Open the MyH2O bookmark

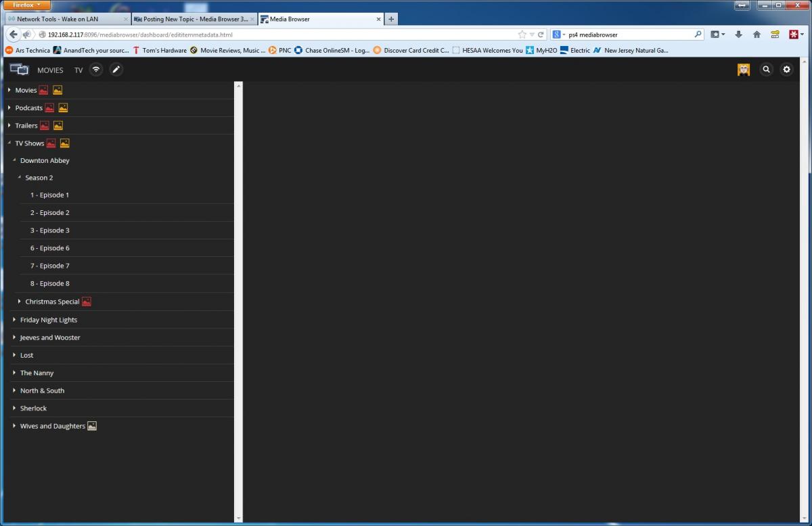pyautogui.click(x=541, y=50)
